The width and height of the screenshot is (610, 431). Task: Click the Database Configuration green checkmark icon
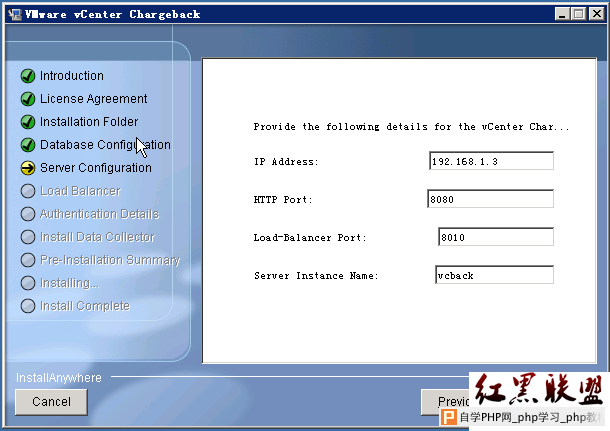28,145
